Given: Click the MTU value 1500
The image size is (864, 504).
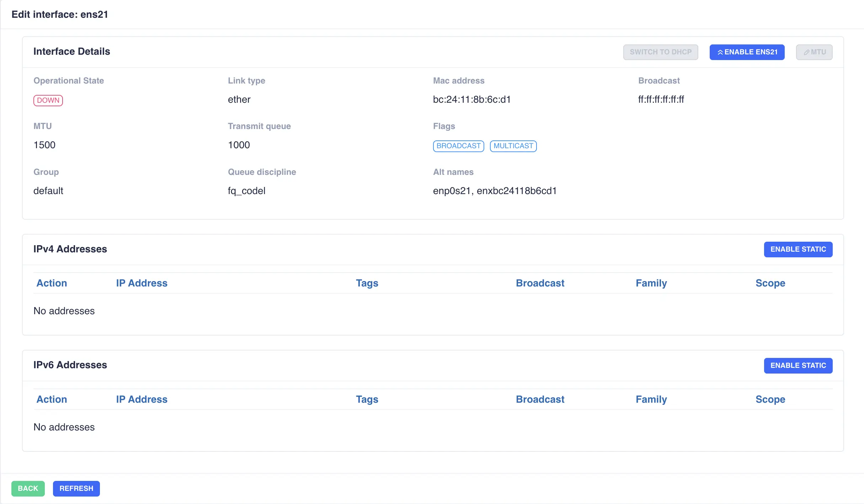Looking at the screenshot, I should (x=44, y=145).
